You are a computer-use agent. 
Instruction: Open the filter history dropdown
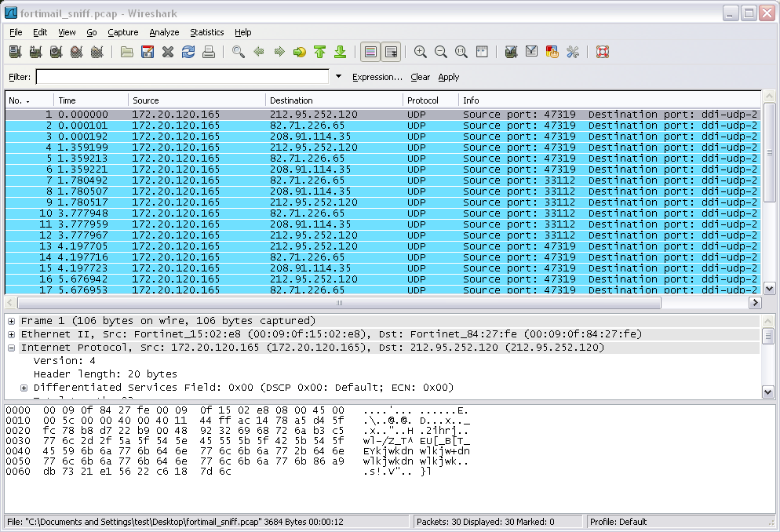click(x=339, y=77)
